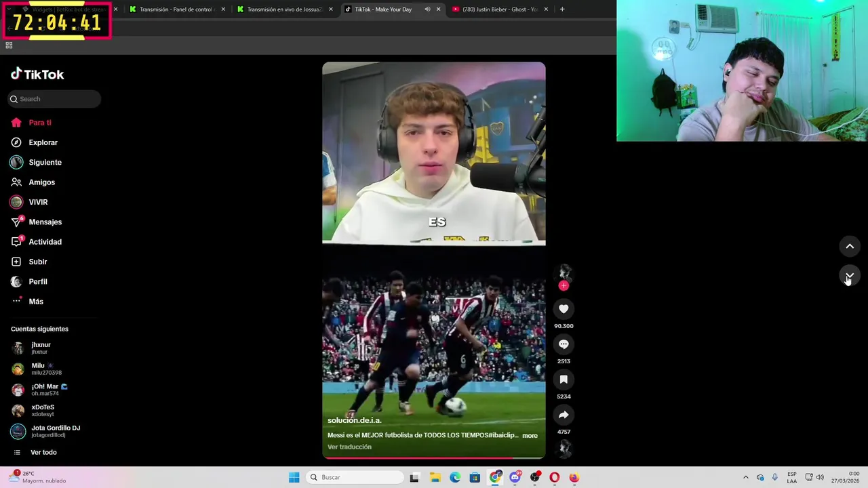Open solución.de.i.a. username on video
Viewport: 868px width, 488px height.
(355, 420)
